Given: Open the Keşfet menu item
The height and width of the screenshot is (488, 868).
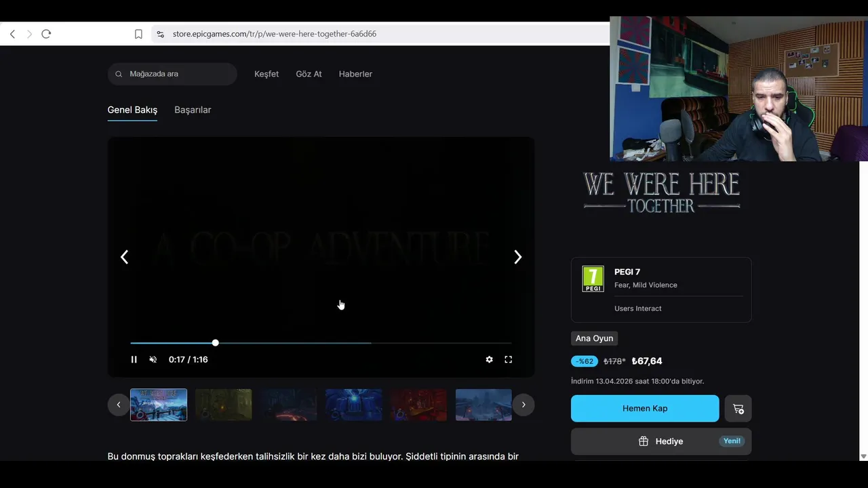Looking at the screenshot, I should (x=267, y=74).
